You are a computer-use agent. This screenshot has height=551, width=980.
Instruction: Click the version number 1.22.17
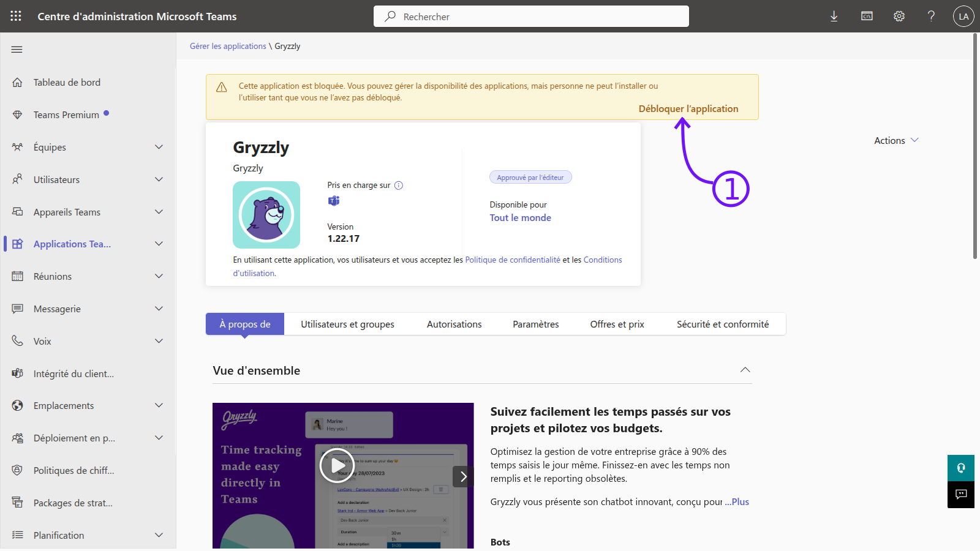click(x=344, y=239)
